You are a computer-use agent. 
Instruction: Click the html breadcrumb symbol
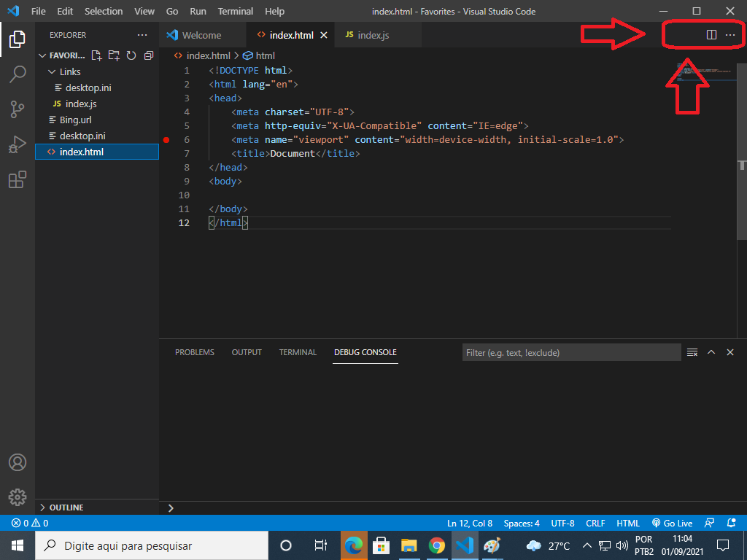tap(259, 55)
